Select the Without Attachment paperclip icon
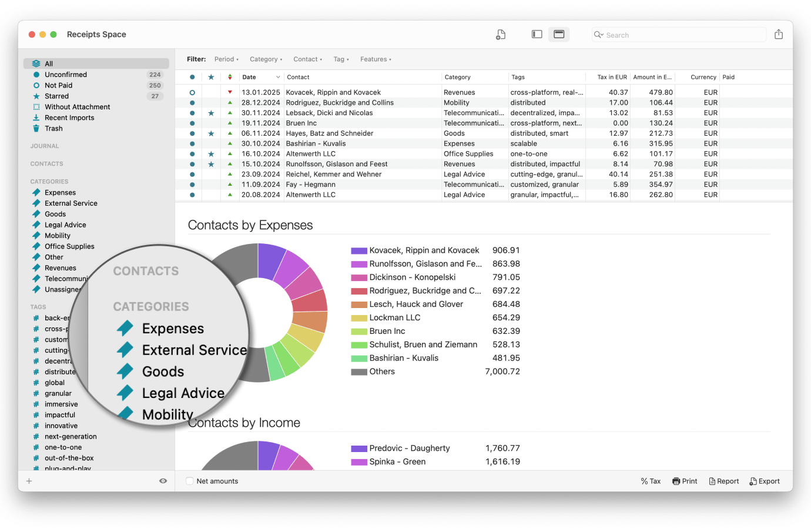811x532 pixels. (35, 106)
